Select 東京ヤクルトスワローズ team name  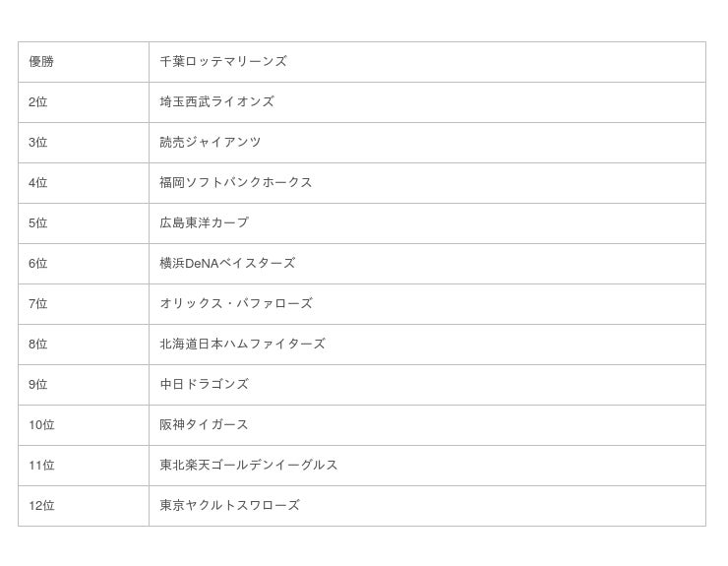pos(229,506)
